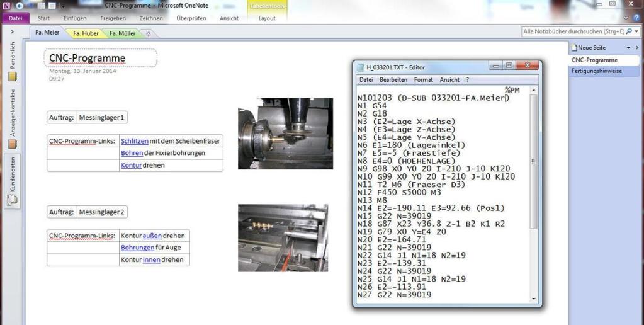
Task: Open the search scope dropdown arrow
Action: point(636,31)
